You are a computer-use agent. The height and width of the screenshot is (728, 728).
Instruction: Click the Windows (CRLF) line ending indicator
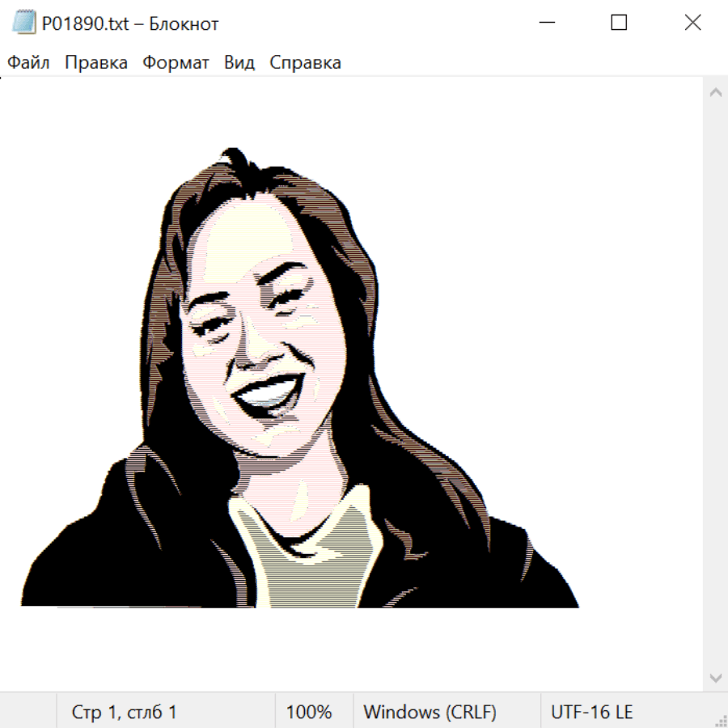tap(430, 712)
